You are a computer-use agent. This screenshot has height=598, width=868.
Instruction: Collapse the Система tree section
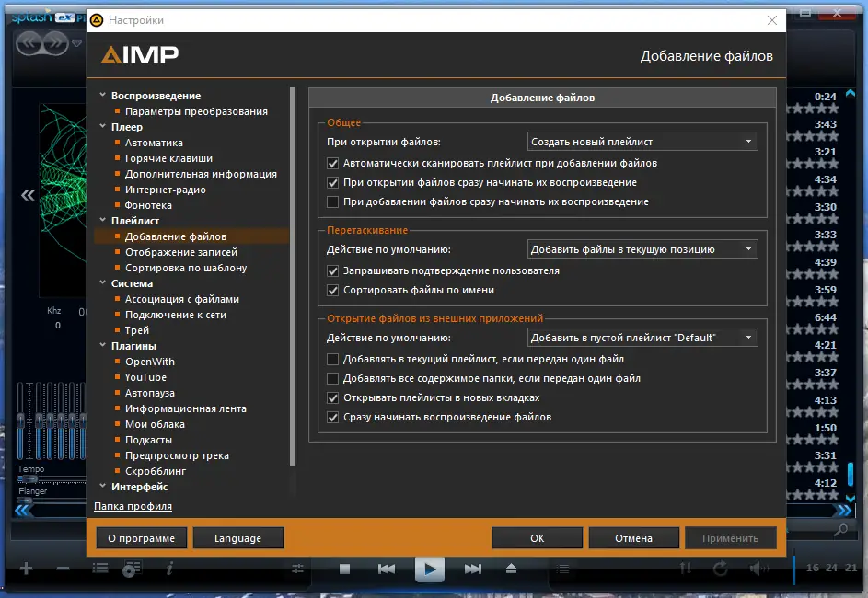point(103,282)
